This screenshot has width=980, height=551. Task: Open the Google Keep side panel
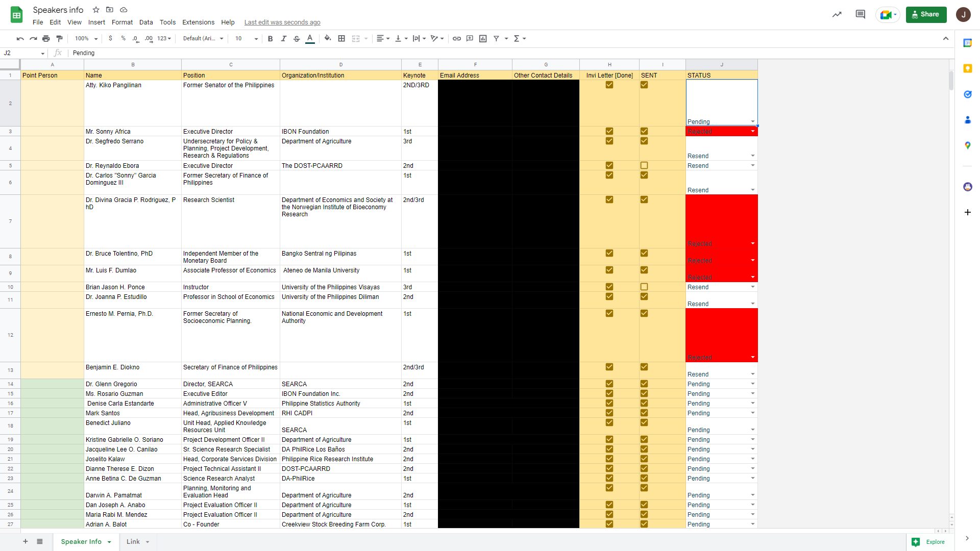pyautogui.click(x=967, y=68)
